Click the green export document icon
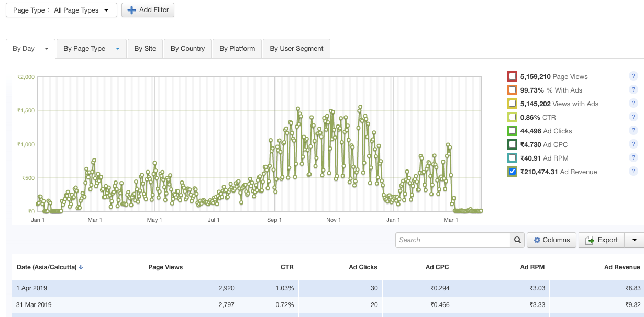644x317 pixels. pyautogui.click(x=589, y=240)
